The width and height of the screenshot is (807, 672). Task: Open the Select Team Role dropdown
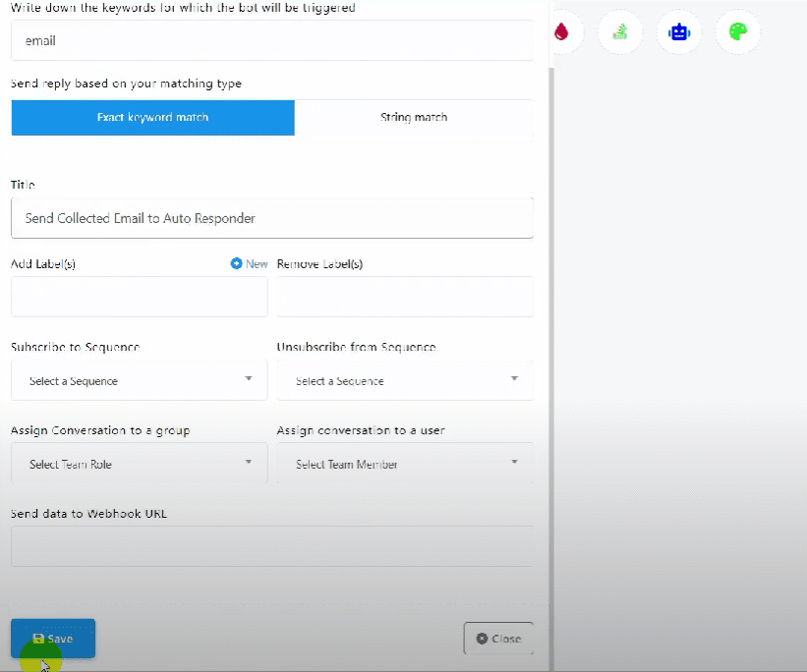(x=139, y=464)
